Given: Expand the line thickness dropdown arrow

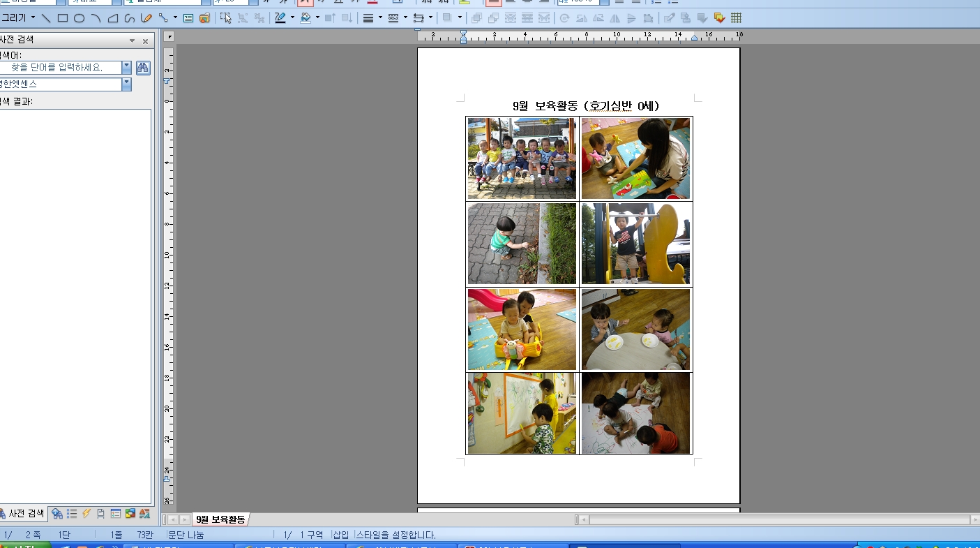Looking at the screenshot, I should point(380,18).
